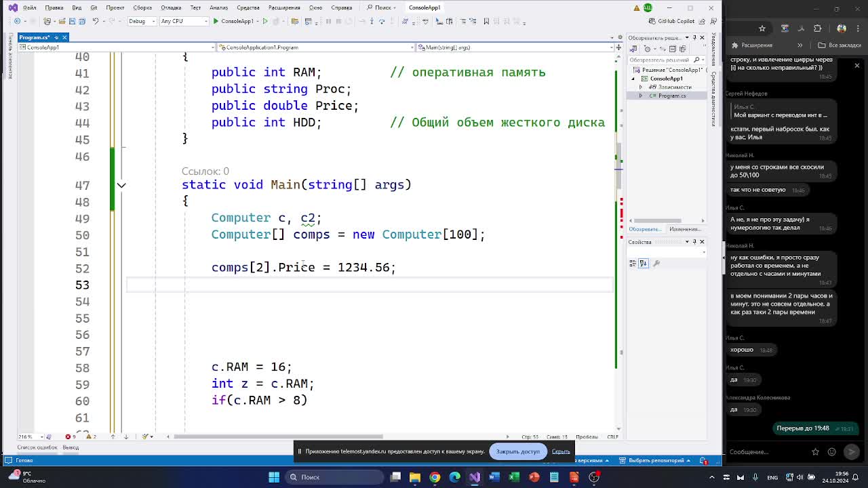Screen dimensions: 868x488
Task: Click the yellow warning notification triangle
Action: click(x=637, y=7)
